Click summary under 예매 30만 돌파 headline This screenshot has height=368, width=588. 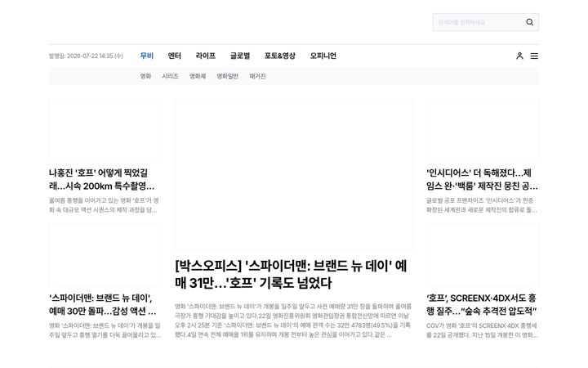[105, 330]
